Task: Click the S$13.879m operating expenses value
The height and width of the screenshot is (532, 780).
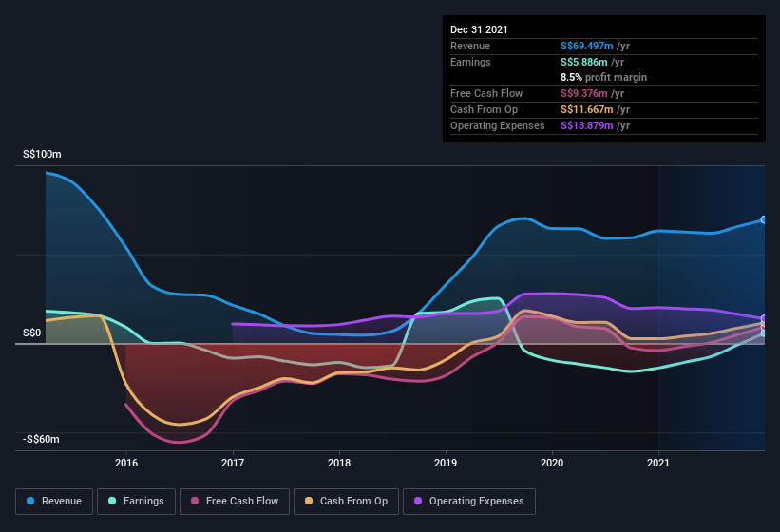Action: 587,125
